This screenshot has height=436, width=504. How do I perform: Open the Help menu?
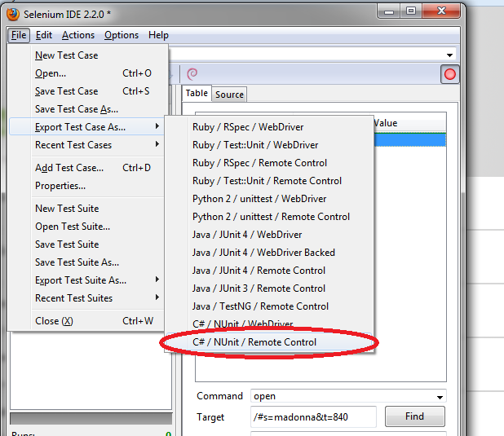[x=158, y=35]
